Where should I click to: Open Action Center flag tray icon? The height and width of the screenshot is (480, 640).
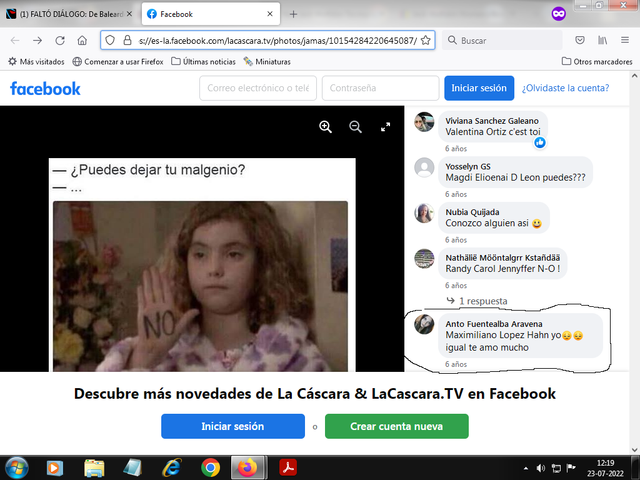[x=571, y=468]
